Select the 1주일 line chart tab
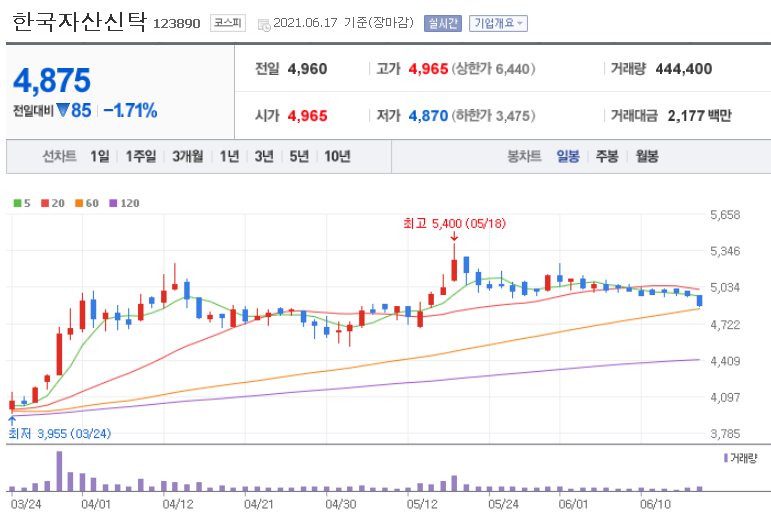 click(x=141, y=156)
